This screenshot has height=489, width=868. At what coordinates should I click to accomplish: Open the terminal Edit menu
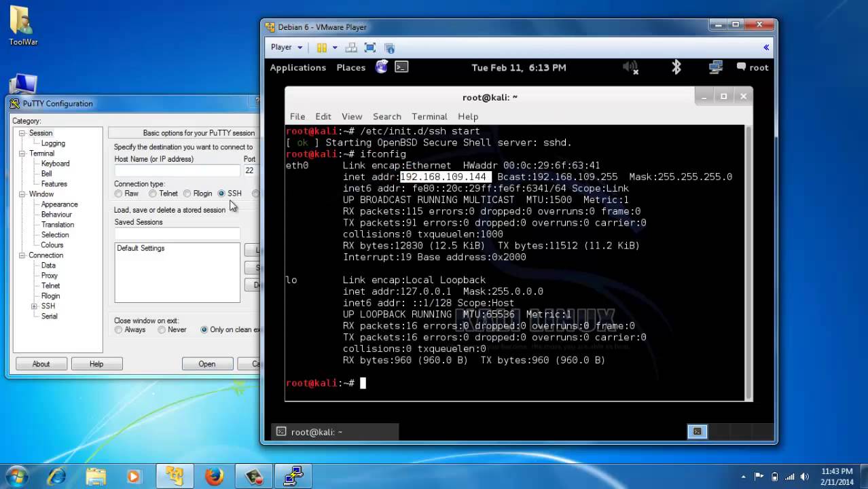coord(323,116)
